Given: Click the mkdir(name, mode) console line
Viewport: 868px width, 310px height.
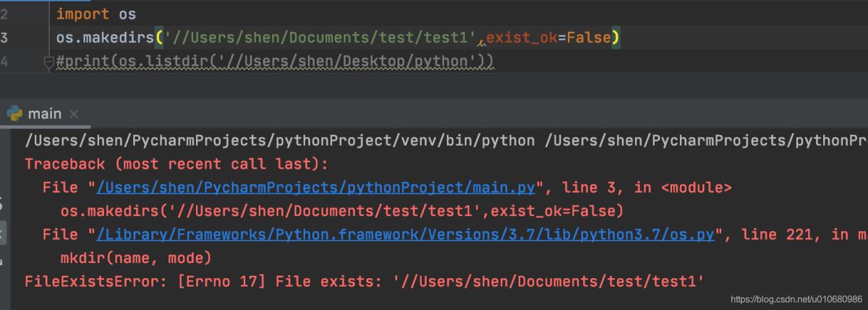Looking at the screenshot, I should 135,257.
